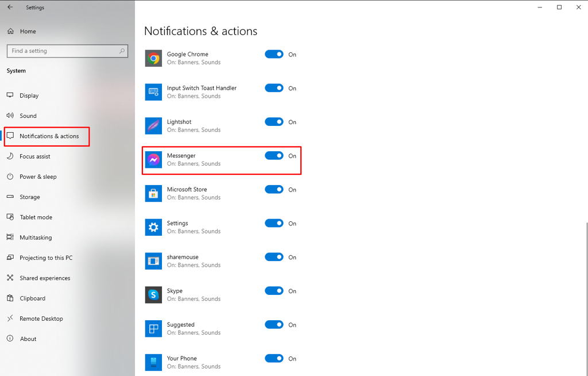Click the Find a setting search box
This screenshot has width=588, height=376.
[x=68, y=51]
